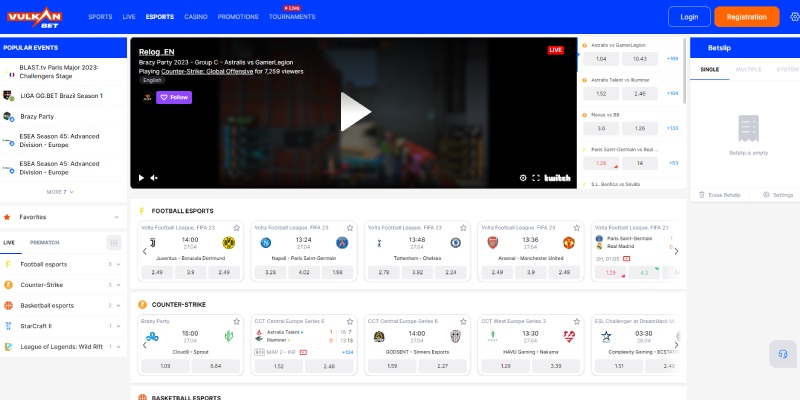
Task: Show more popular events via MORE 7
Action: [60, 192]
